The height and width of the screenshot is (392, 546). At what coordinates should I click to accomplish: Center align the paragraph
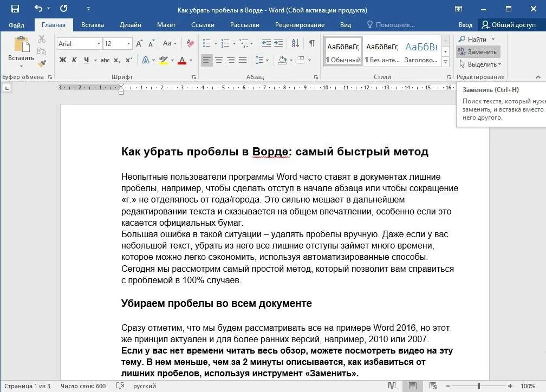(219, 60)
